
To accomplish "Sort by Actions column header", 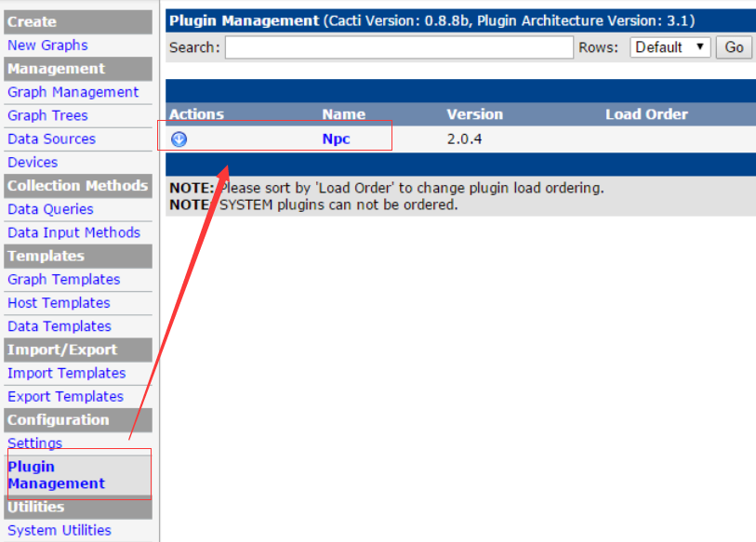I will (196, 114).
